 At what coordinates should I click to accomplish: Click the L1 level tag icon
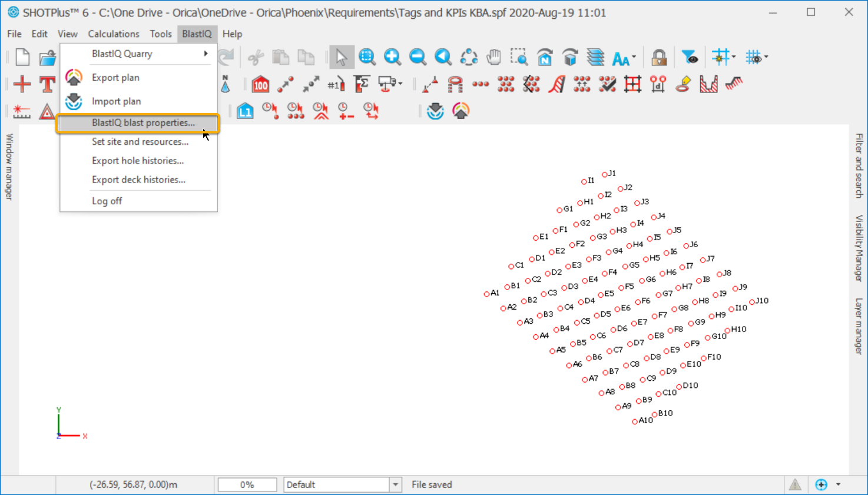245,111
